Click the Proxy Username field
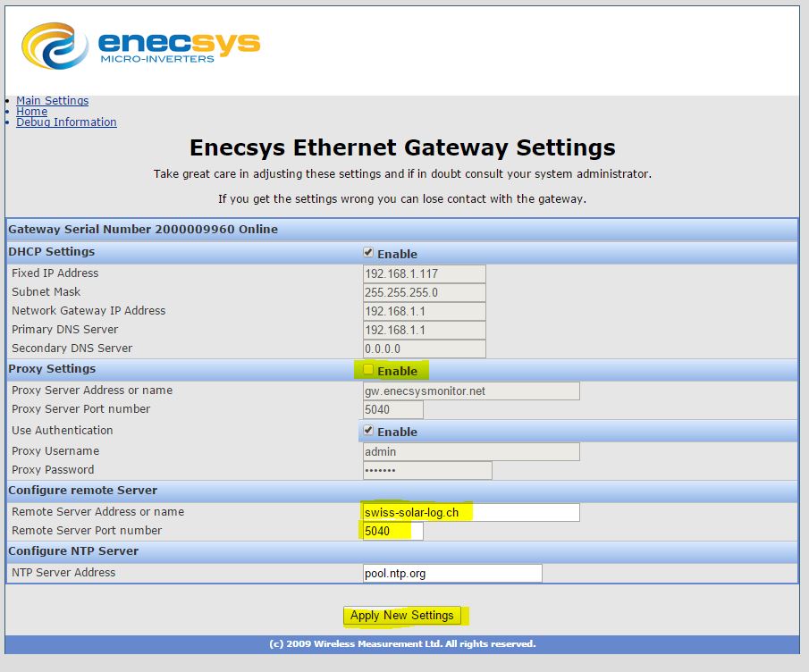This screenshot has height=672, width=809. (470, 452)
